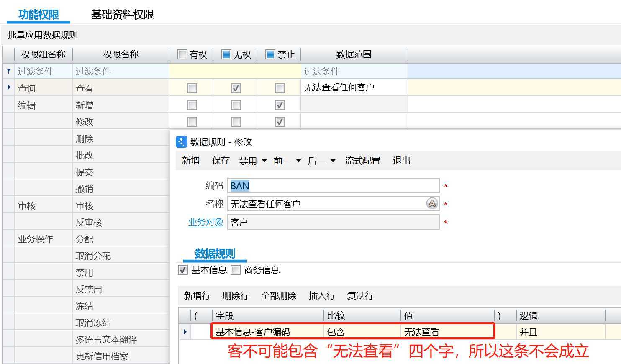Click the 权限组名称 filter condition field

44,71
